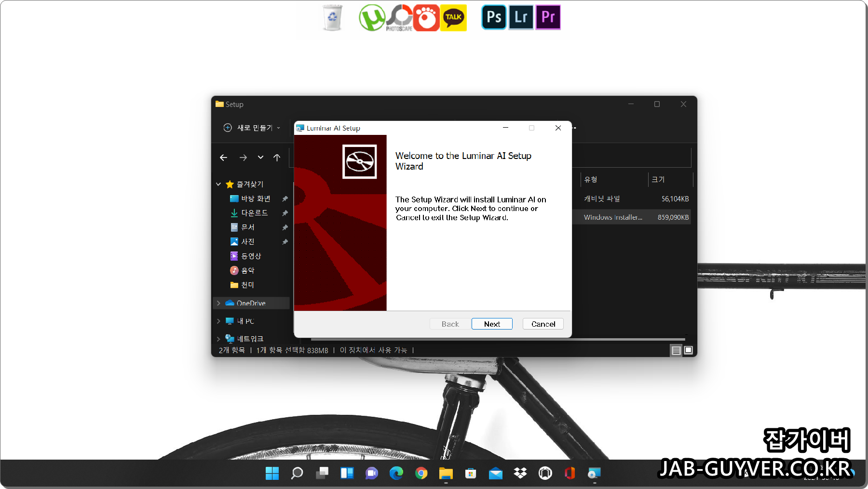
Task: Select 바탕 화면 in the navigation pane
Action: click(256, 198)
